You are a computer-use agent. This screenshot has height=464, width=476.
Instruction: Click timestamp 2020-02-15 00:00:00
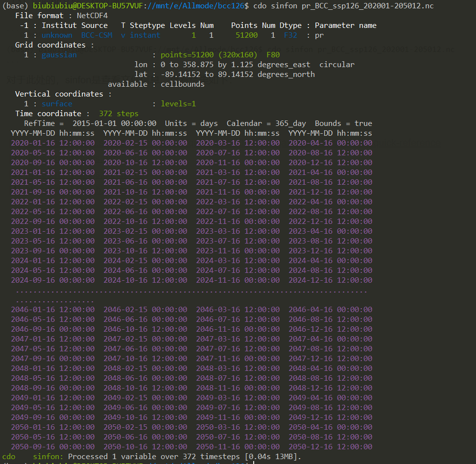[x=145, y=143]
